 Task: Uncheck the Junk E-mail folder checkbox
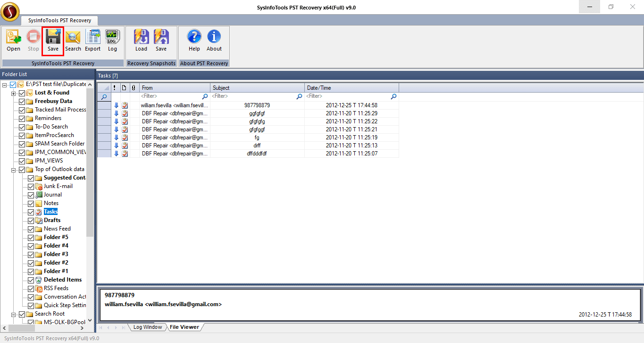[31, 187]
